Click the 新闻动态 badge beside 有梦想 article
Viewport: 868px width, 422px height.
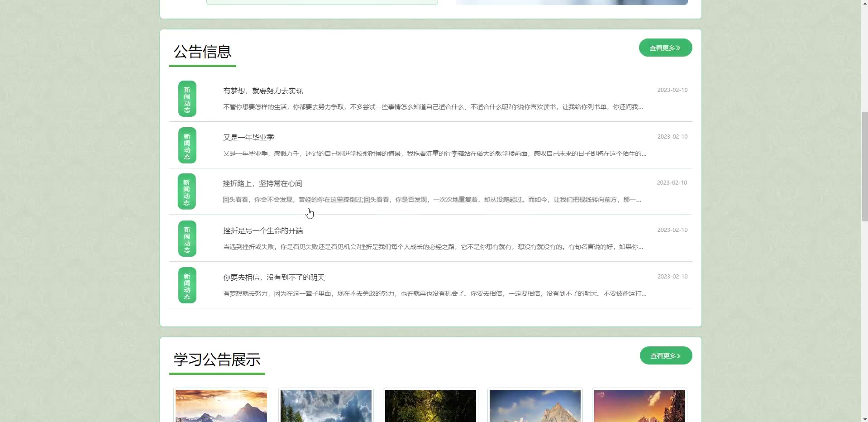(x=187, y=99)
